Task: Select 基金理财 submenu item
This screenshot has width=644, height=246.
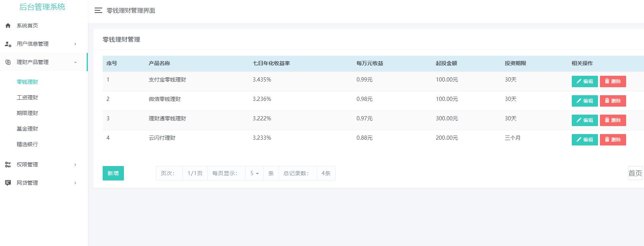Action: click(x=27, y=129)
